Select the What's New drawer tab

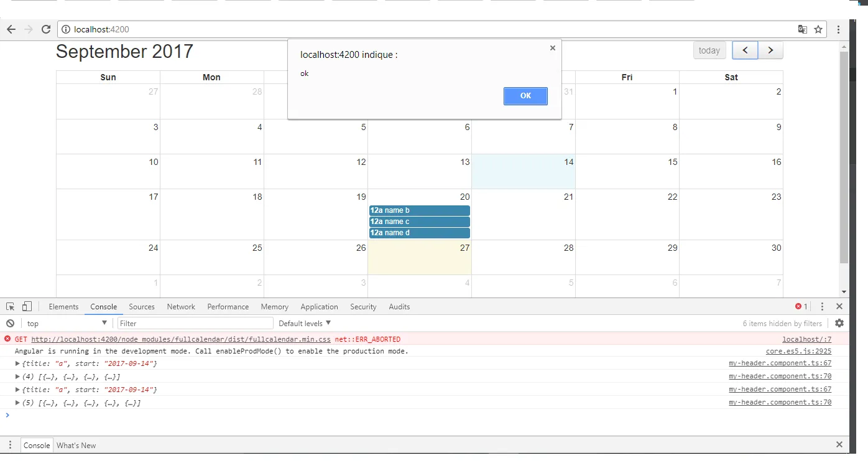(x=76, y=445)
